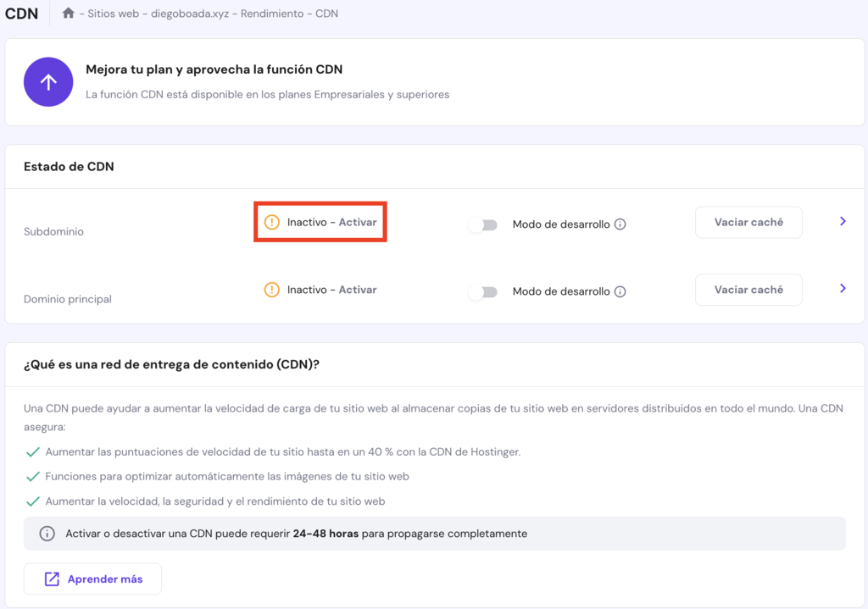
Task: Open the info tooltip beside Dominio principal development mode
Action: click(621, 291)
